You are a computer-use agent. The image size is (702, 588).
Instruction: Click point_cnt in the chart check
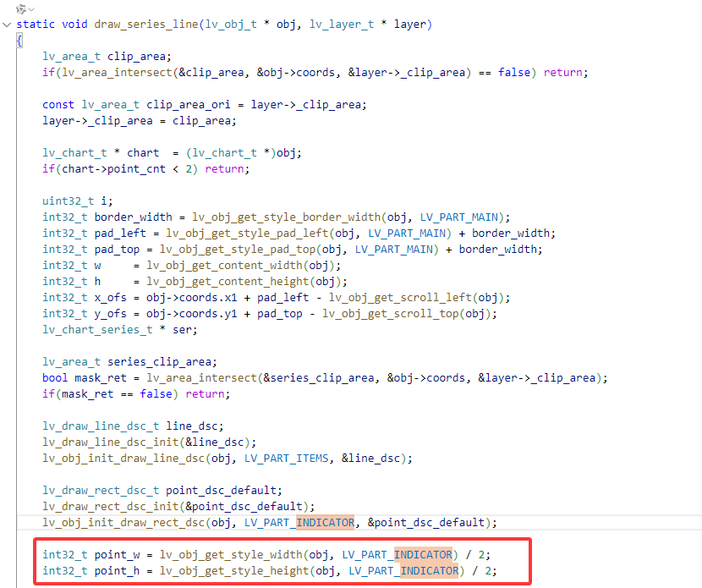coord(136,169)
